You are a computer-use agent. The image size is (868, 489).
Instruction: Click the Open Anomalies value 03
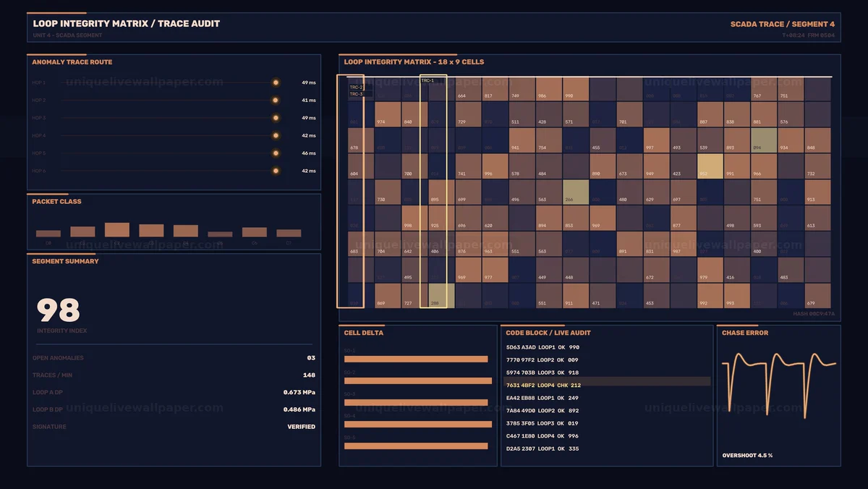(311, 358)
